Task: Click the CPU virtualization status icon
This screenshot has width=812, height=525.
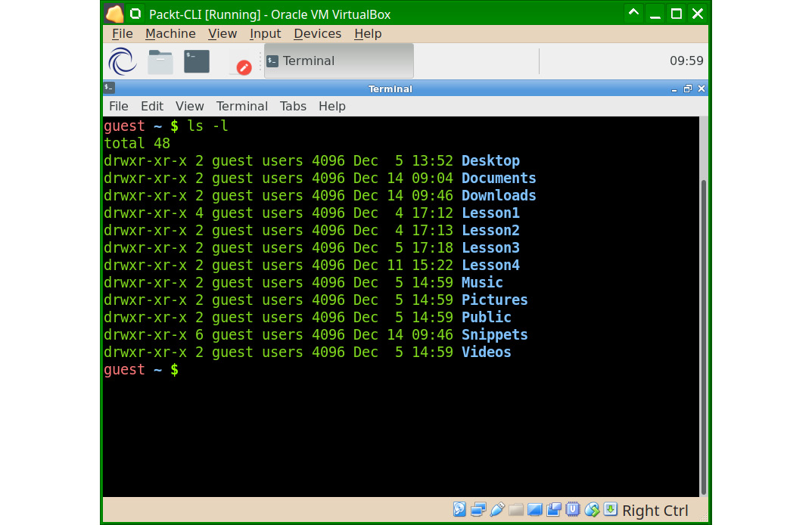Action: 572,509
